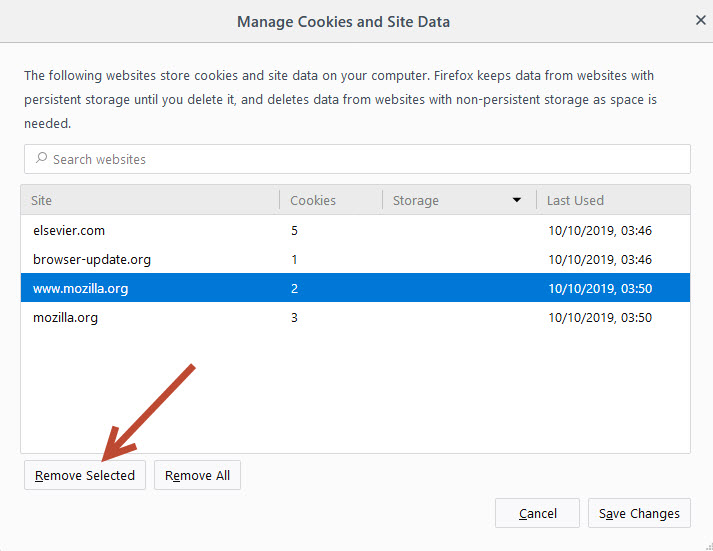Sort list by Cookies column header
Screen dimensions: 713x551
331,200
